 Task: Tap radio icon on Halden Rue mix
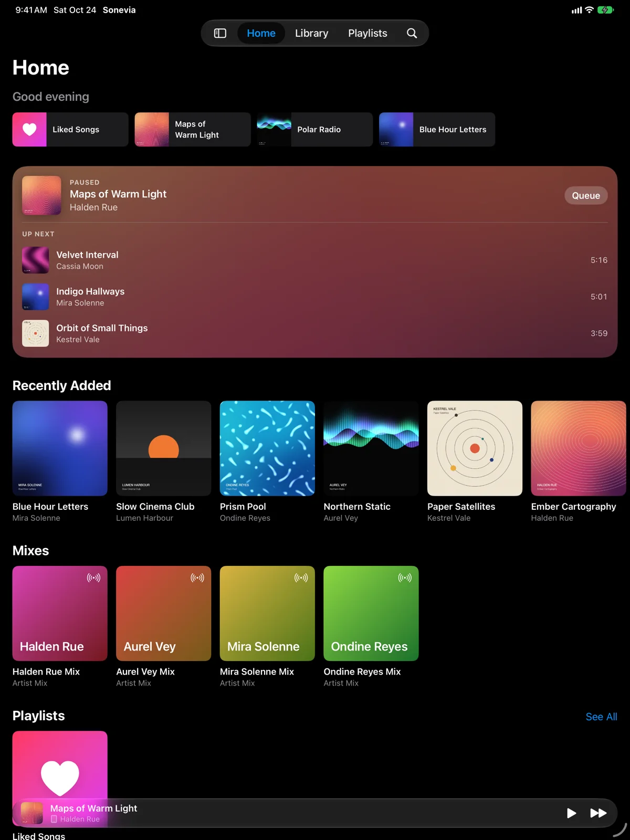click(x=93, y=578)
